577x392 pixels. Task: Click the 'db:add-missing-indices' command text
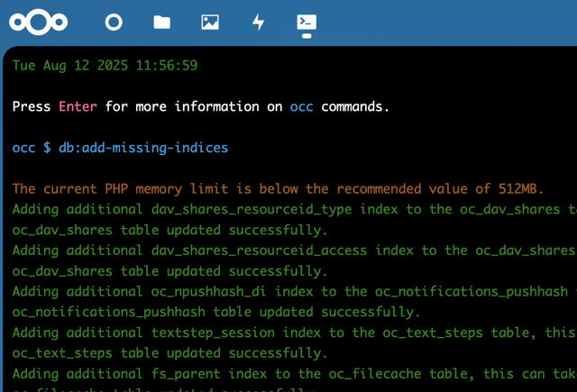(x=143, y=148)
